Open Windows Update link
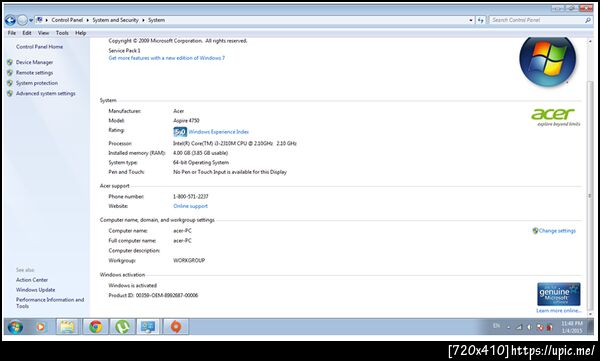Screen dimensions: 600x361 point(36,290)
